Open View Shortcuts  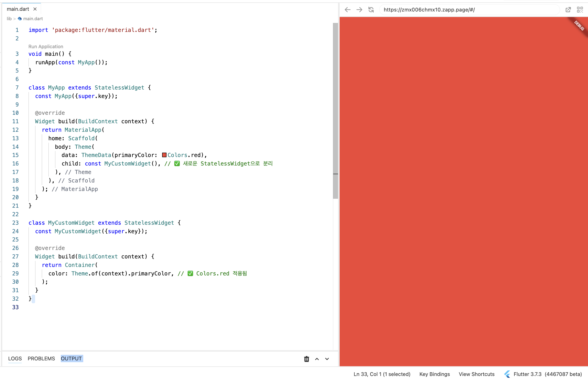[x=477, y=374]
